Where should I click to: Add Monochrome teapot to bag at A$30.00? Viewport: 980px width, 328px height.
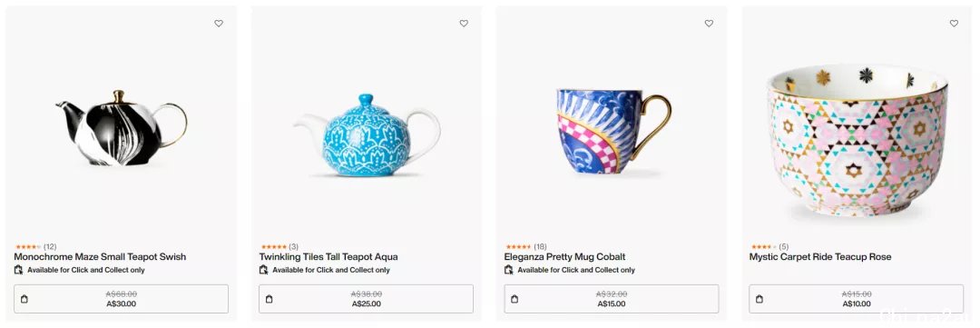122,299
